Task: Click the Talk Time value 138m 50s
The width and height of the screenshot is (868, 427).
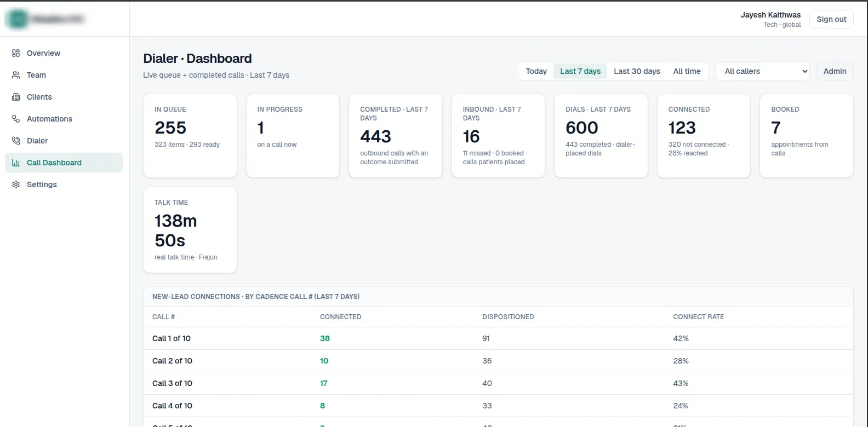Action: pos(175,230)
